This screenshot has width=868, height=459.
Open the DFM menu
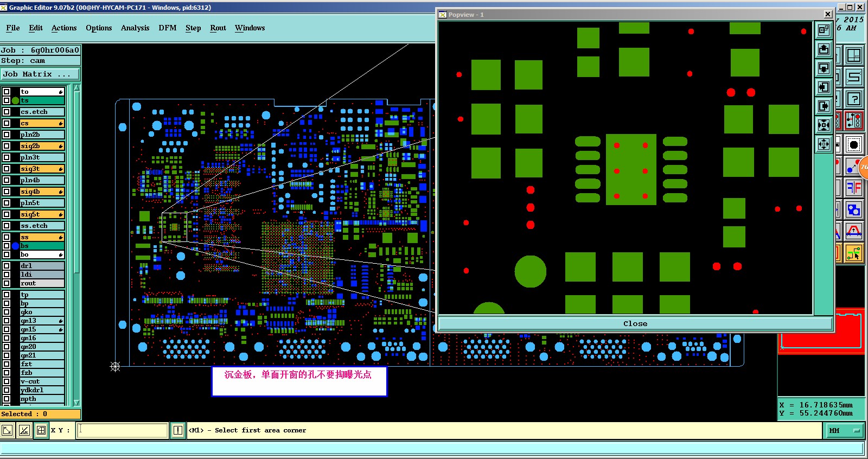click(168, 28)
